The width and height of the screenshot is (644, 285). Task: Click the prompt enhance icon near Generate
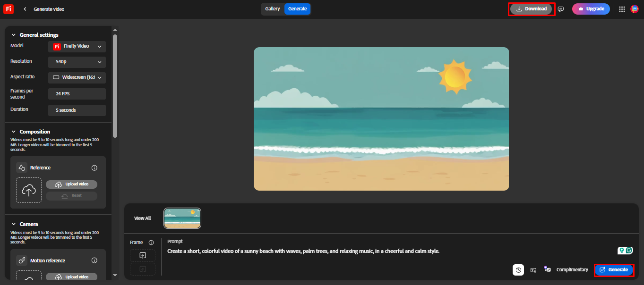click(533, 269)
